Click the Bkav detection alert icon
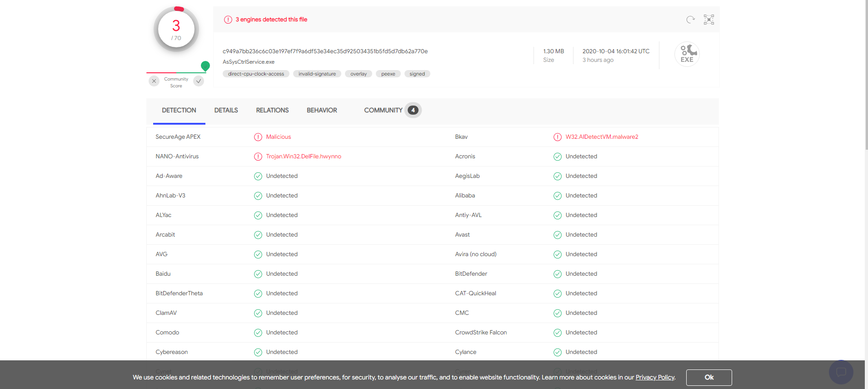The image size is (868, 389). pyautogui.click(x=557, y=137)
